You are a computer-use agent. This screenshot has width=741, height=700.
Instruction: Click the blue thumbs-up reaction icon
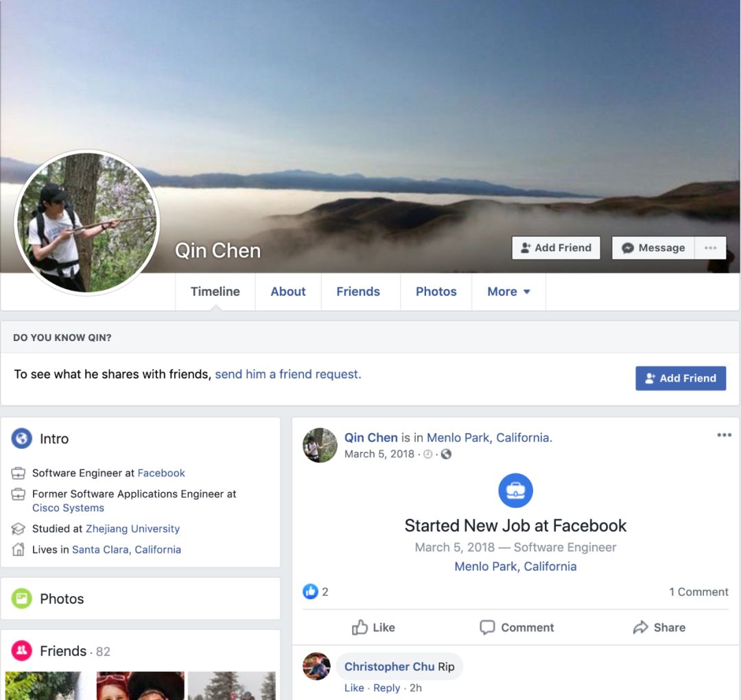pyautogui.click(x=311, y=592)
